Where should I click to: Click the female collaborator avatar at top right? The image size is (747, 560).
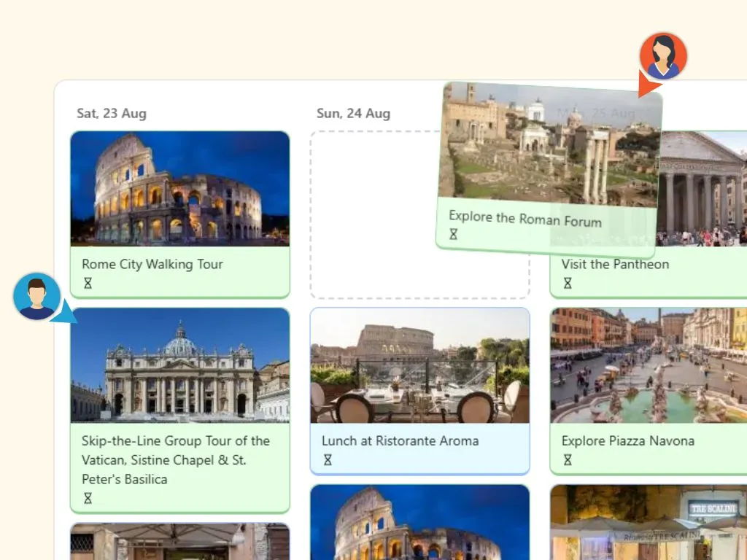[x=664, y=55]
